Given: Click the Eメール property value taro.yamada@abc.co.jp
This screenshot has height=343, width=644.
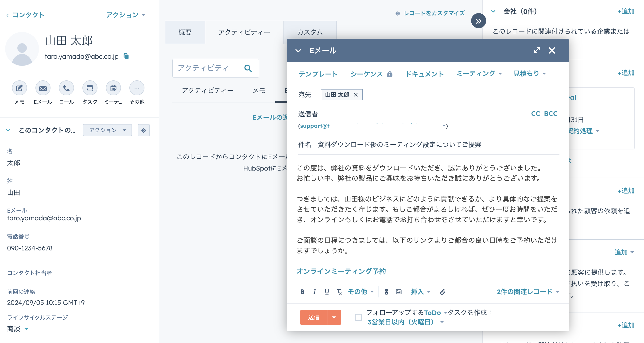Looking at the screenshot, I should tap(44, 218).
